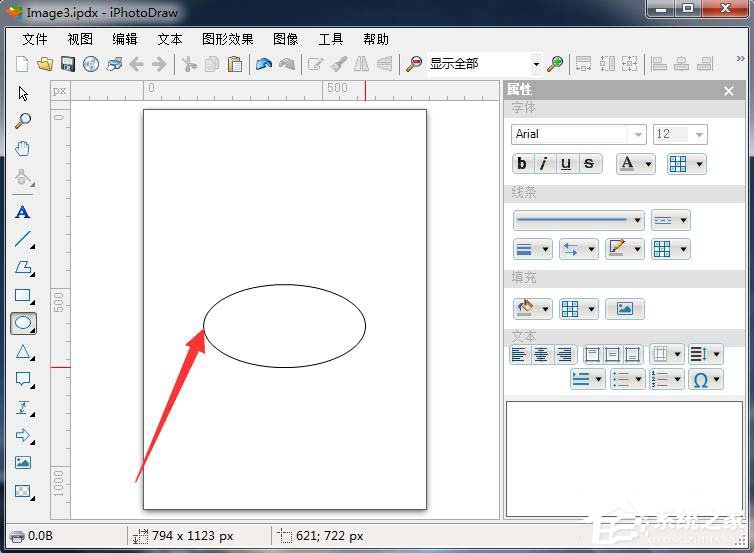The height and width of the screenshot is (553, 754).
Task: Select the arrow pointer tool
Action: pyautogui.click(x=23, y=94)
